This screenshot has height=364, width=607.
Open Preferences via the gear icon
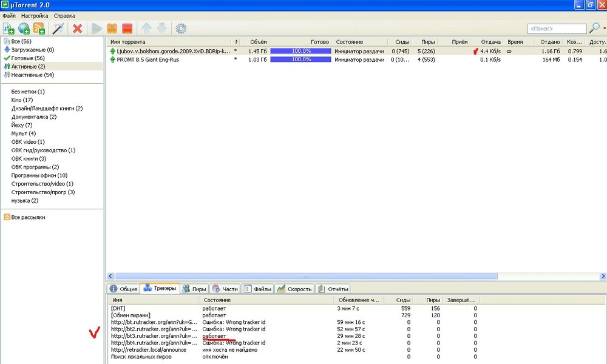(x=180, y=29)
